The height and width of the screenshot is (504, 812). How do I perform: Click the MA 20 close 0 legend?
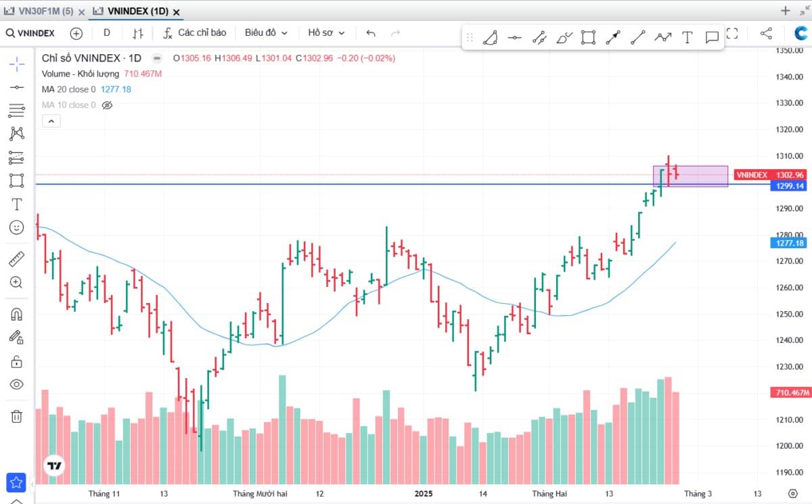pos(69,89)
